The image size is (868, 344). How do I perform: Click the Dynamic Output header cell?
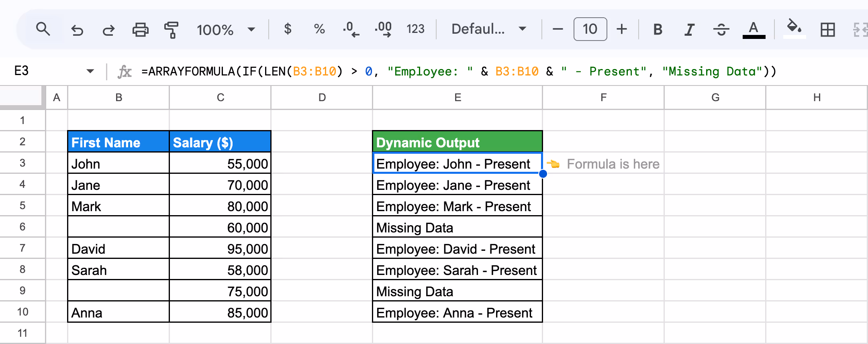457,142
